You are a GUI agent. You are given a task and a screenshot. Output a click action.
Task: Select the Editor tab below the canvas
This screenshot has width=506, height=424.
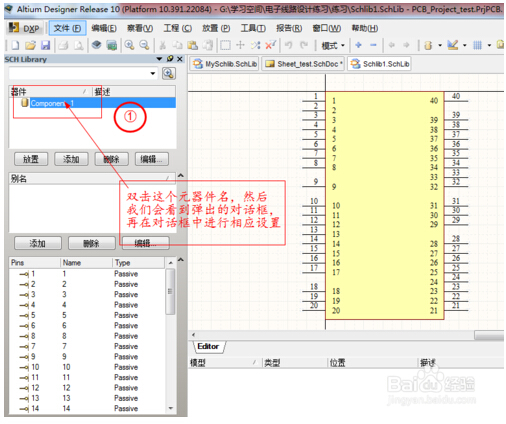[208, 346]
